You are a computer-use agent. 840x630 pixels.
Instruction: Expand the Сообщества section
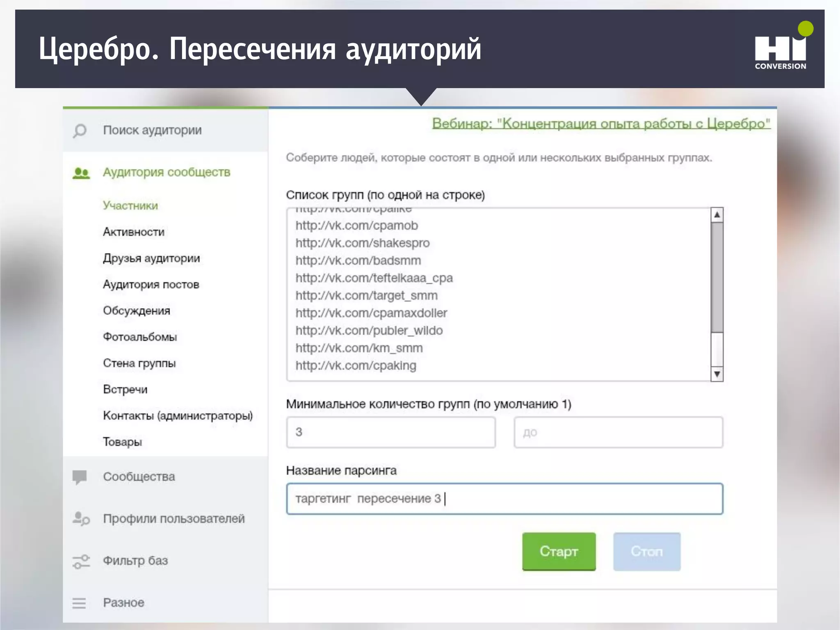[x=139, y=477]
